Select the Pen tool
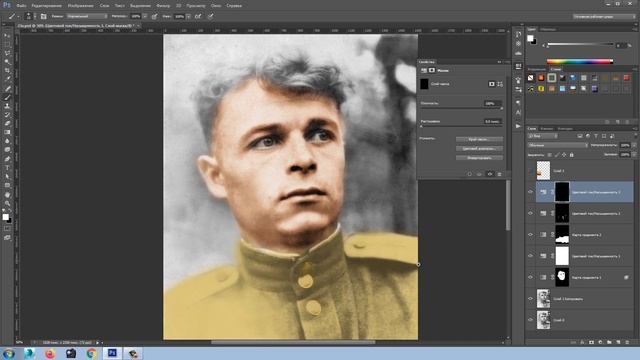Screen dimensions: 640x360 pos(7,159)
